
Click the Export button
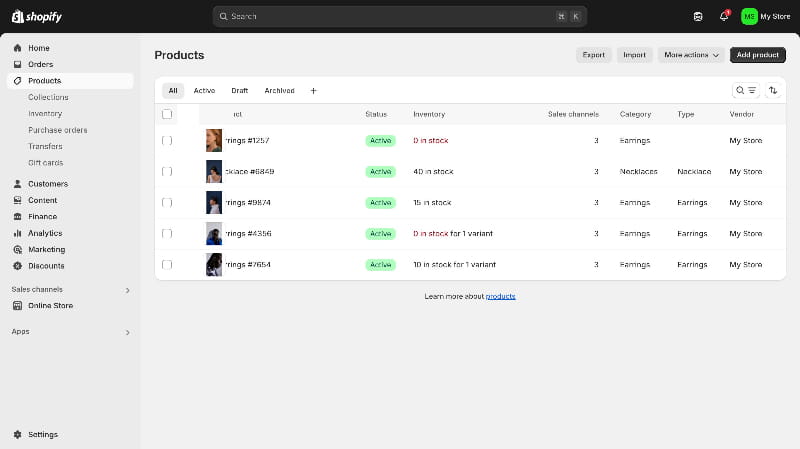coord(593,55)
